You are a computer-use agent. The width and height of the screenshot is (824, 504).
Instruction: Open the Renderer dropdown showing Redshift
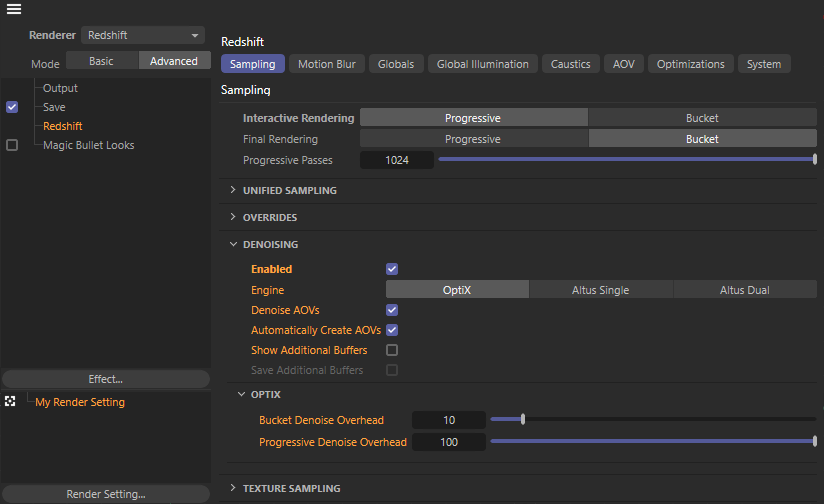point(143,35)
